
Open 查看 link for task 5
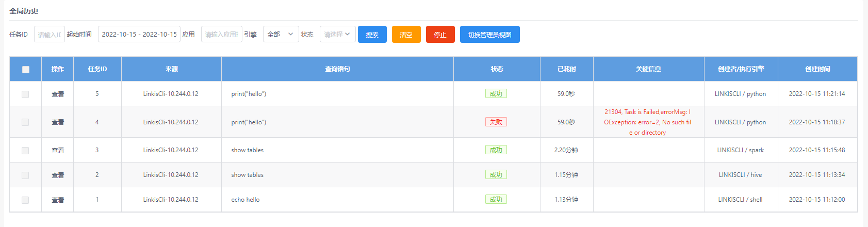58,94
